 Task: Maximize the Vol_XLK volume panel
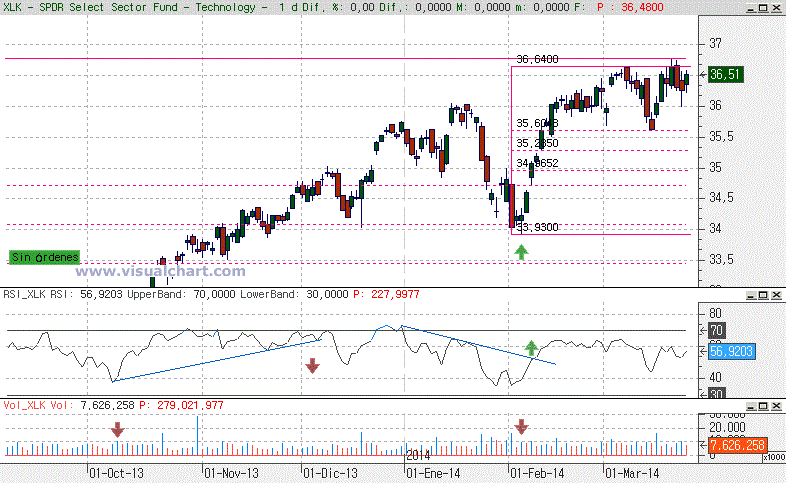[763, 406]
